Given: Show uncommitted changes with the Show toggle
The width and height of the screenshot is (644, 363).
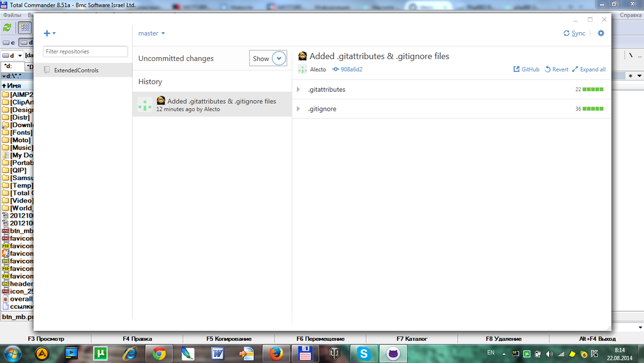Looking at the screenshot, I should coord(268,59).
